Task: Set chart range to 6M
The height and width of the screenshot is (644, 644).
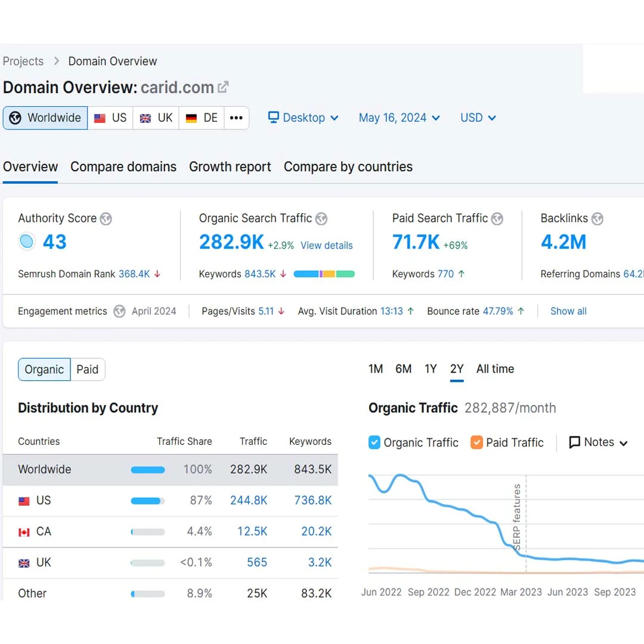Action: point(403,369)
